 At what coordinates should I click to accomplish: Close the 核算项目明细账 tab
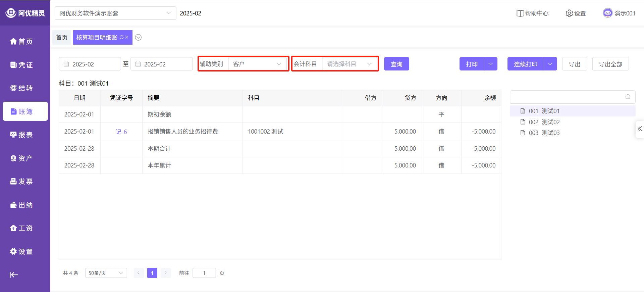point(127,37)
